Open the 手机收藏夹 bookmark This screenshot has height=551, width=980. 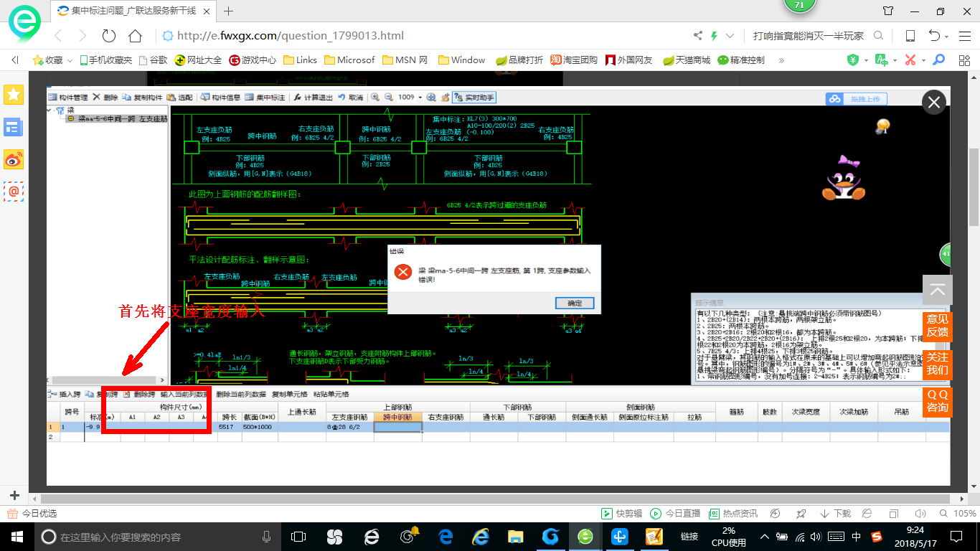pos(105,60)
